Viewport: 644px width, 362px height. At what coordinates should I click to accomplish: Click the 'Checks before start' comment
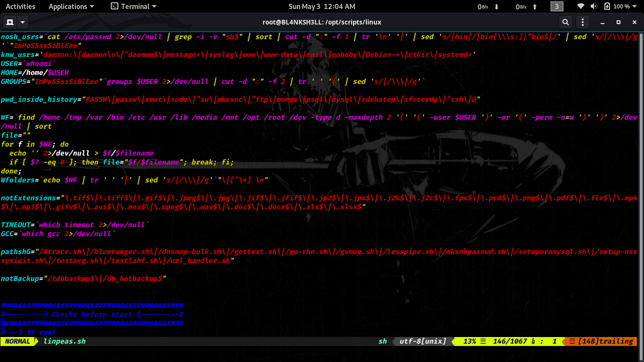coord(92,314)
